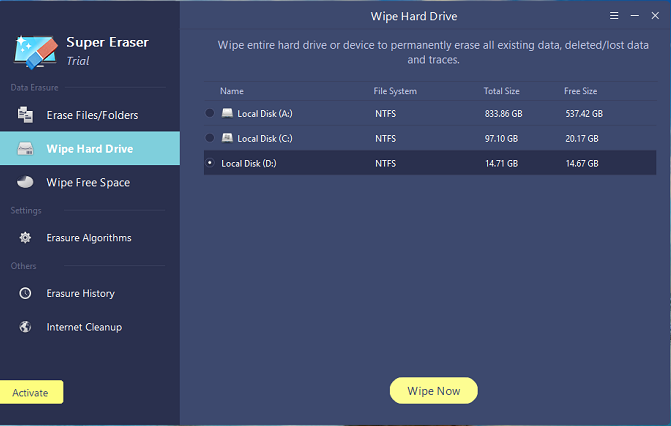The height and width of the screenshot is (426, 671).
Task: Click the Local Disk (C:) name text
Action: point(265,138)
